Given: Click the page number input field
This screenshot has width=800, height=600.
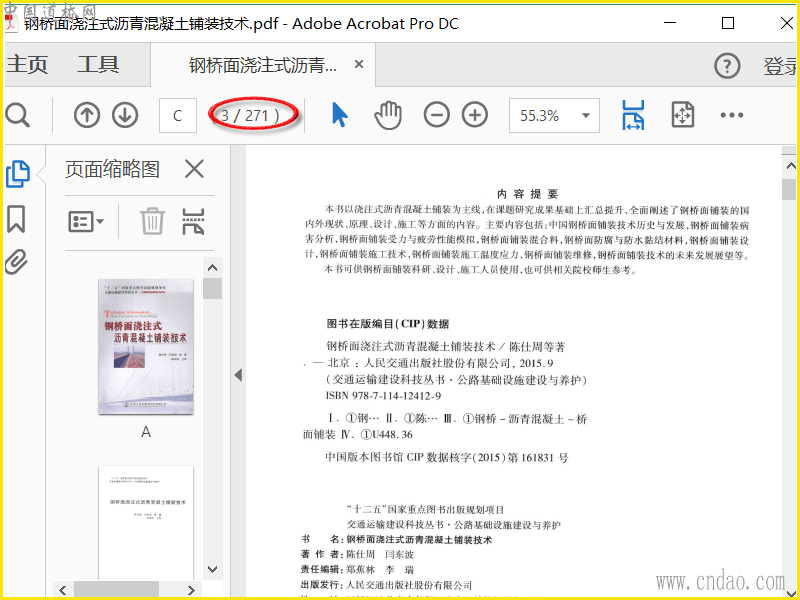Looking at the screenshot, I should (x=178, y=115).
